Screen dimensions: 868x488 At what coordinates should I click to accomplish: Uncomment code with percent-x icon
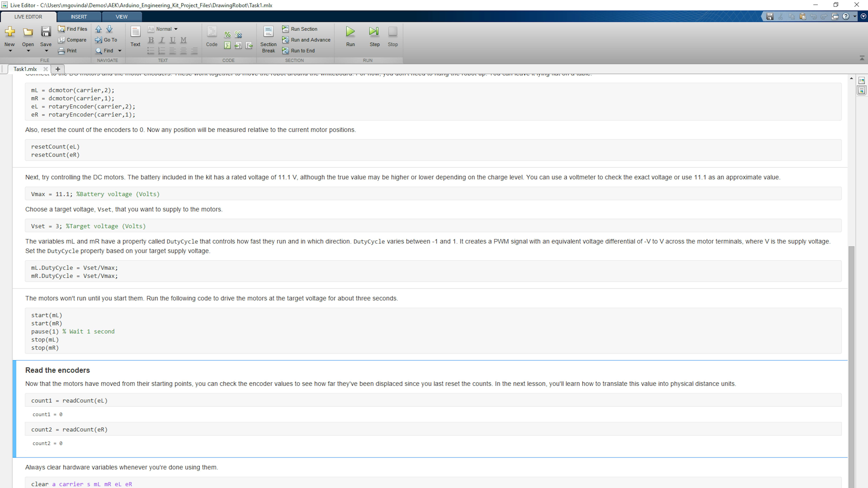pyautogui.click(x=238, y=34)
